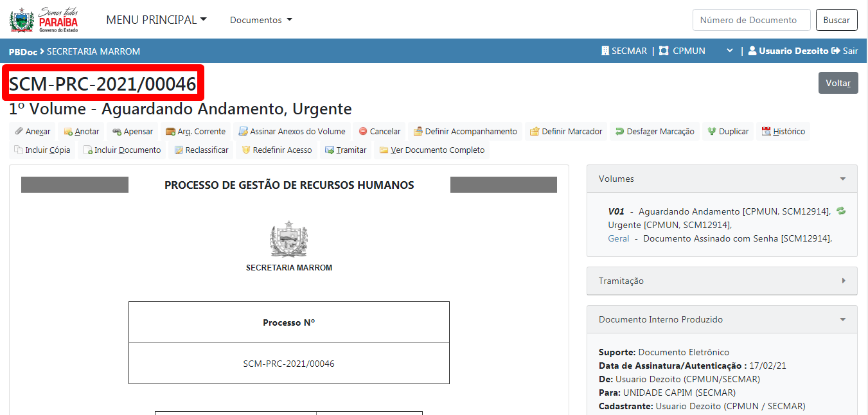This screenshot has height=415, width=868.
Task: Click the Número de Documento search field
Action: 751,20
